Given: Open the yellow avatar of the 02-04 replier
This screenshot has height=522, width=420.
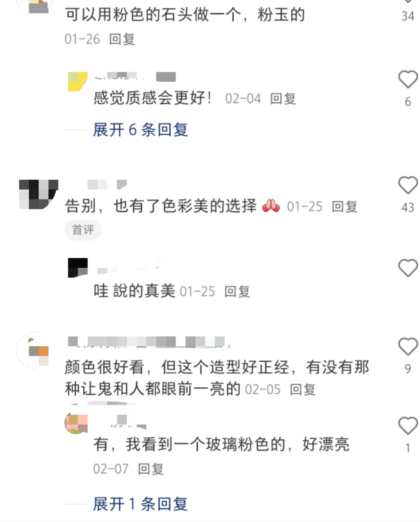Looking at the screenshot, I should [x=78, y=81].
